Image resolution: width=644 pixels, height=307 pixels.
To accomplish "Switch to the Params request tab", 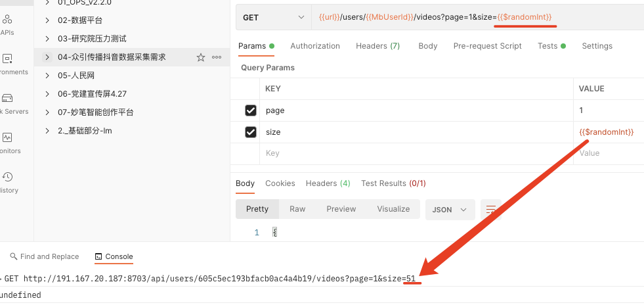I will 256,46.
